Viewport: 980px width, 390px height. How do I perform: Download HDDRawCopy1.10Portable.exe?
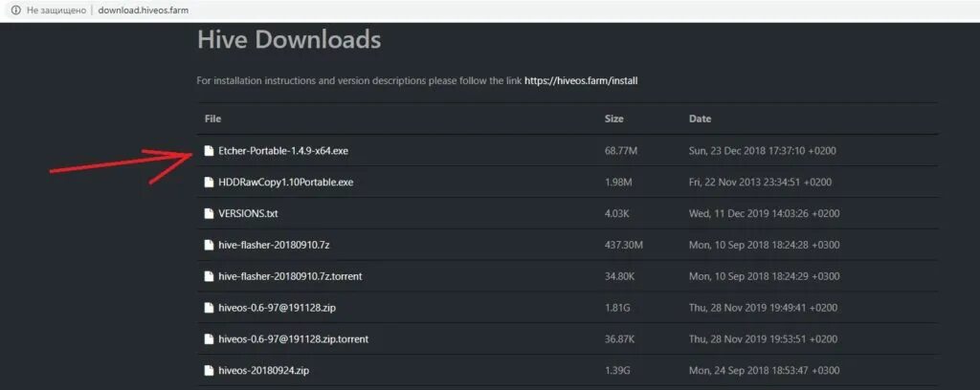click(x=286, y=183)
